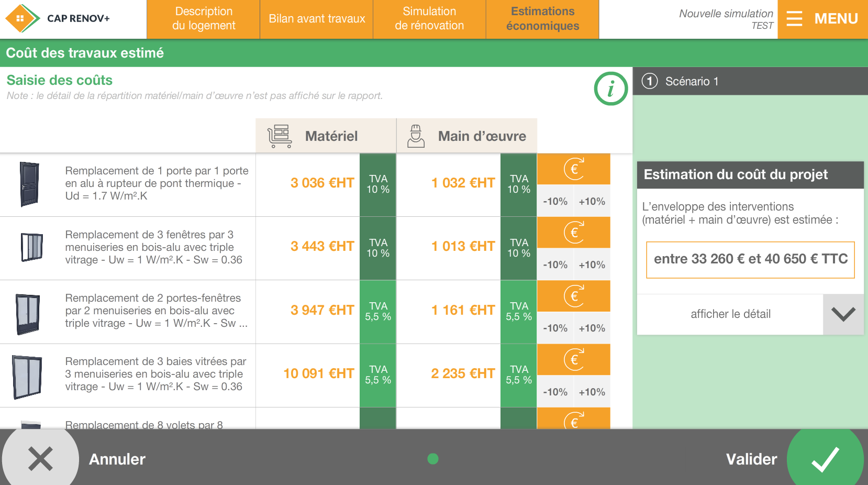868x485 pixels.
Task: Click the Annuler label
Action: 117,459
